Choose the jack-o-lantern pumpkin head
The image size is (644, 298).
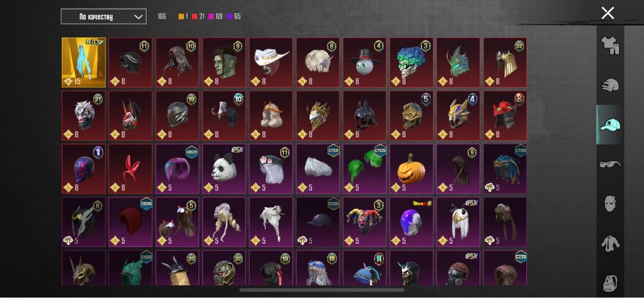412,168
